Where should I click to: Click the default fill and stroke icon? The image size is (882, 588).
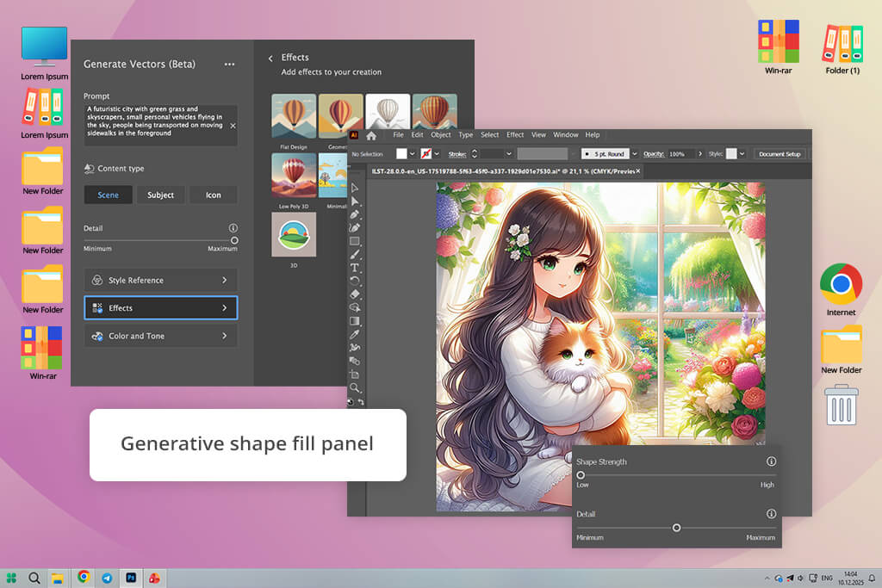point(351,402)
